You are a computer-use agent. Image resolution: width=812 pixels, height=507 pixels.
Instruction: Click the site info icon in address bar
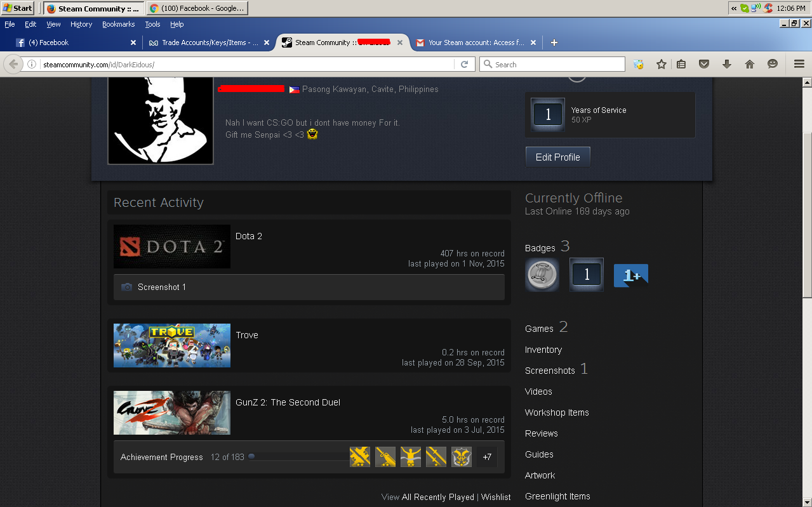(31, 64)
